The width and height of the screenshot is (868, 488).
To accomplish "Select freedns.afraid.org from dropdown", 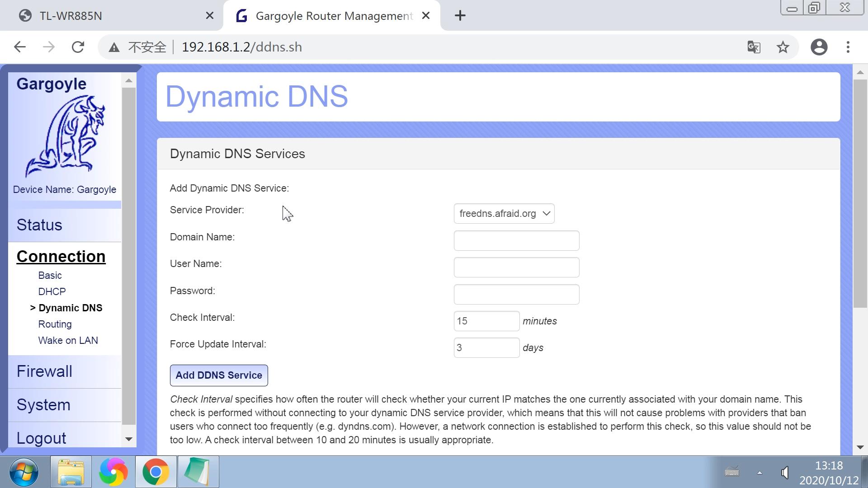I will 504,213.
